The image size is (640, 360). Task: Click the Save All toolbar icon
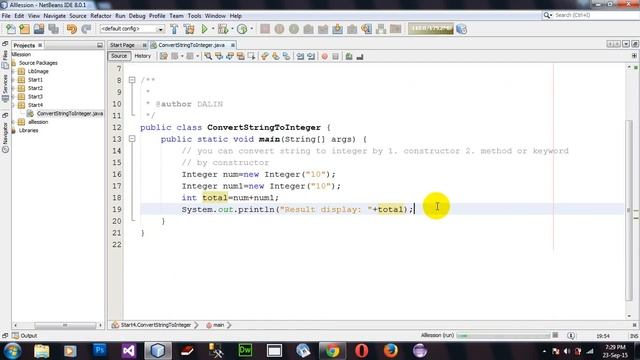(53, 29)
